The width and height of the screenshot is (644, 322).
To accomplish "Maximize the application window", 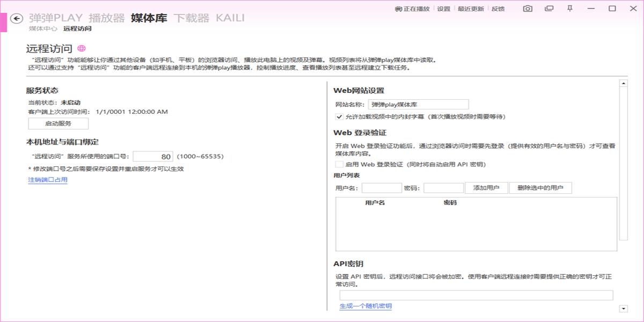I will (x=612, y=9).
